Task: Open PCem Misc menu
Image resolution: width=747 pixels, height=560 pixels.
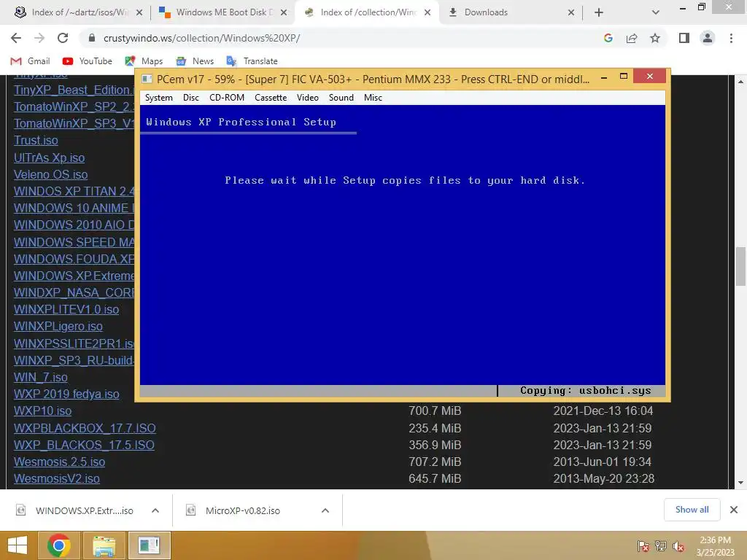Action: point(373,98)
